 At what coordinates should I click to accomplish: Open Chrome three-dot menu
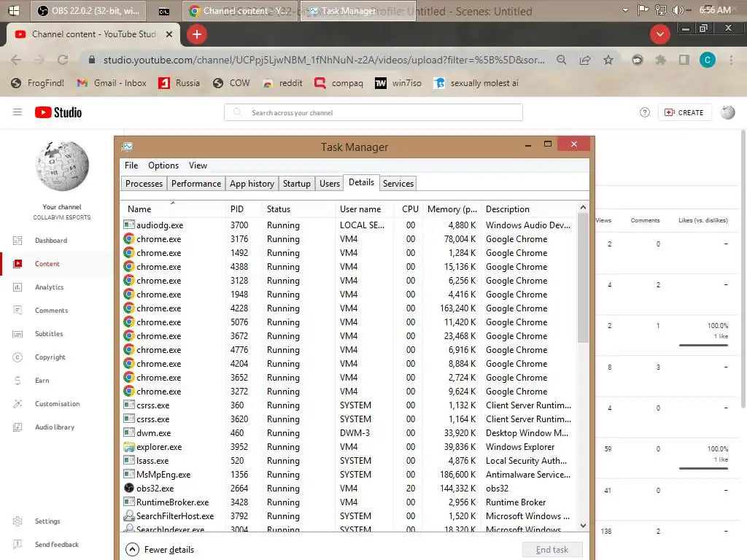coord(731,60)
